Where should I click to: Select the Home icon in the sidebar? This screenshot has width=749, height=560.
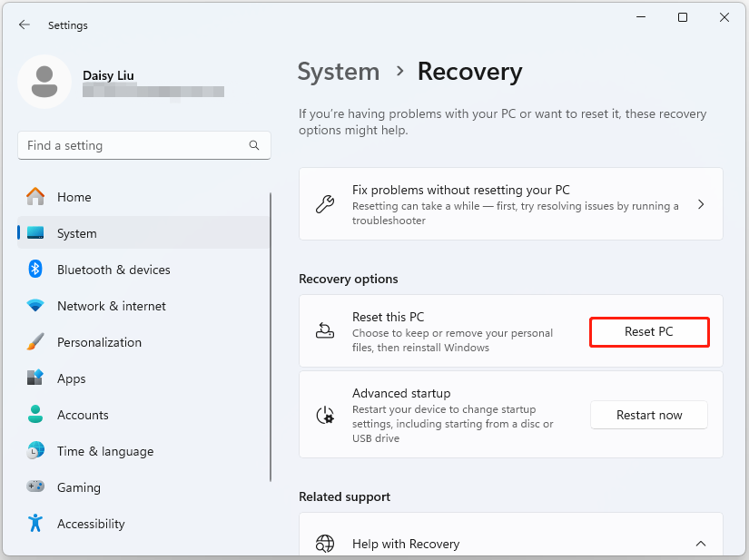click(35, 196)
